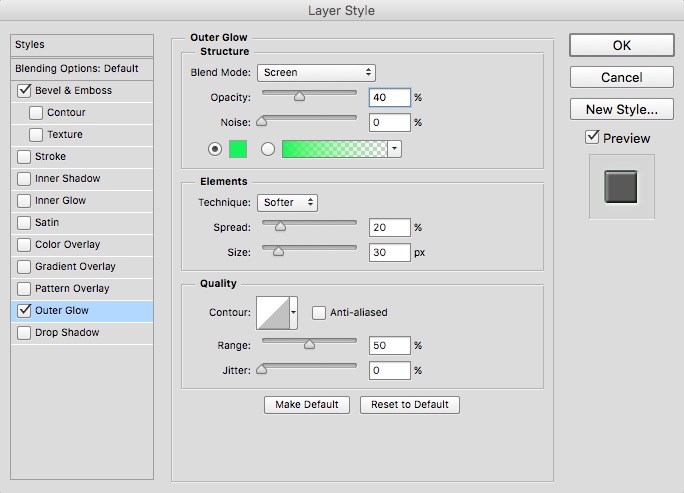Enable the Drop Shadow checkbox
The image size is (684, 493).
[24, 333]
